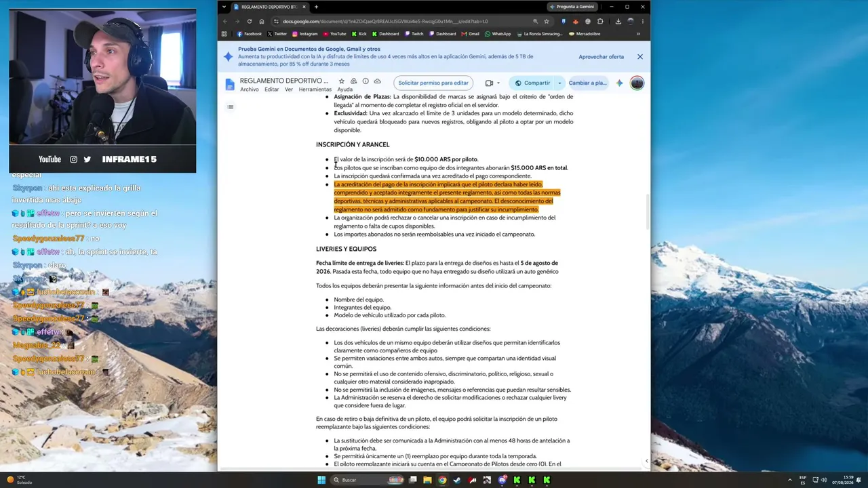Screen dimensions: 868x488
Task: Click the INSCRIPCIÓN Y ARANCEL heading
Action: pos(353,144)
